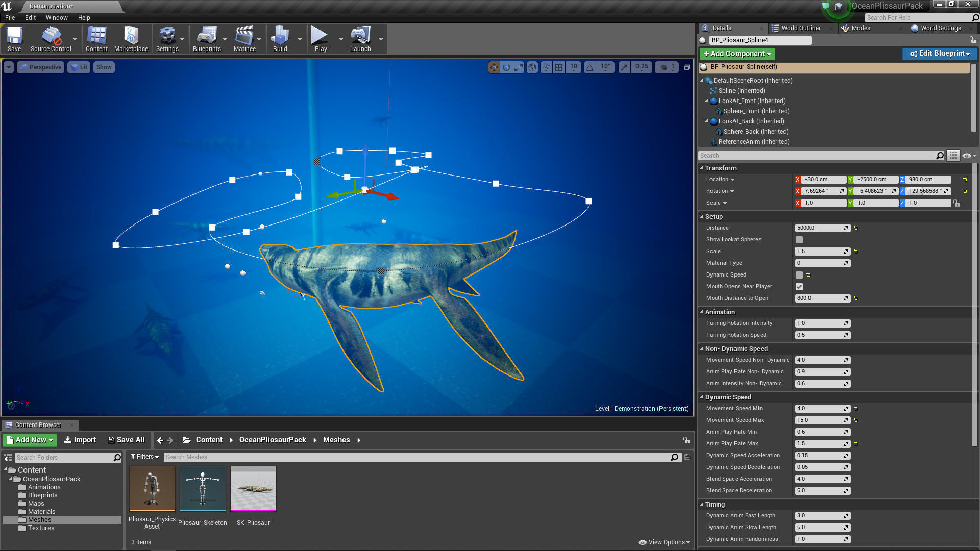Screen dimensions: 980x551
Task: Save the Search Meshes filter as collection
Action: (687, 457)
